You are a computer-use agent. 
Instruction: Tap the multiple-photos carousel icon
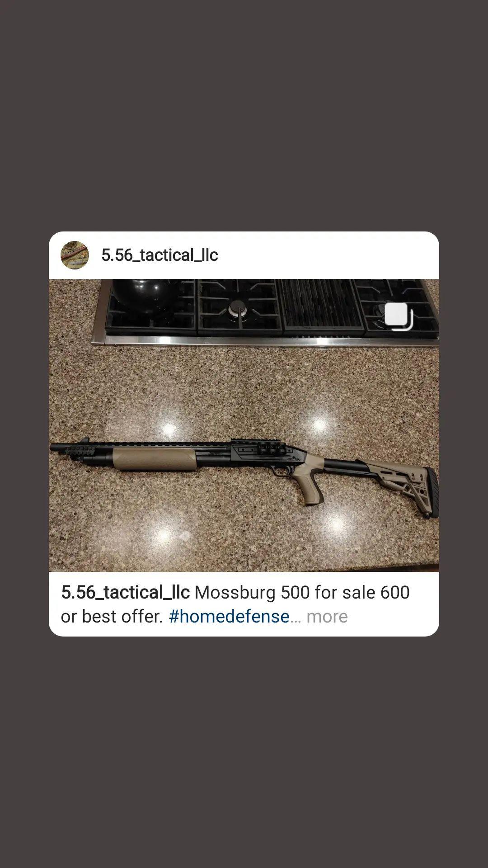pyautogui.click(x=399, y=316)
